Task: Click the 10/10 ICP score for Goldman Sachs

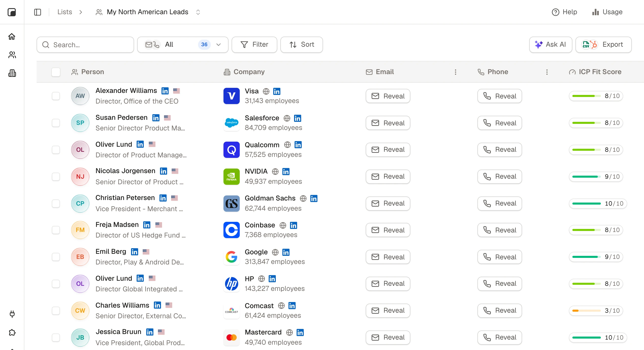Action: 598,203
